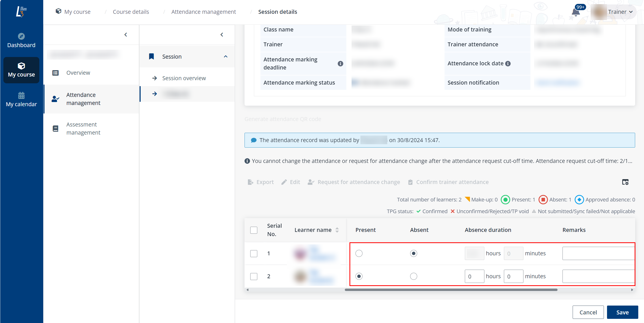Click the cut-off time info icon
Image resolution: width=644 pixels, height=323 pixels.
point(247,161)
